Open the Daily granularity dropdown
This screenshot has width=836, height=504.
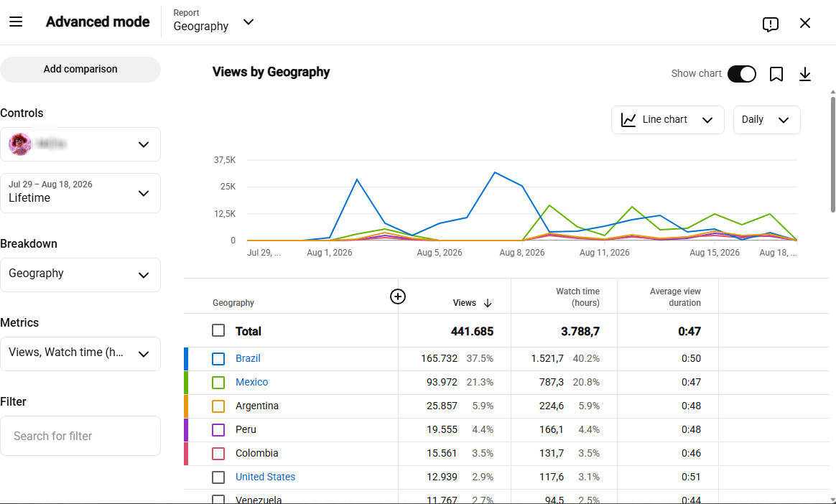click(766, 120)
